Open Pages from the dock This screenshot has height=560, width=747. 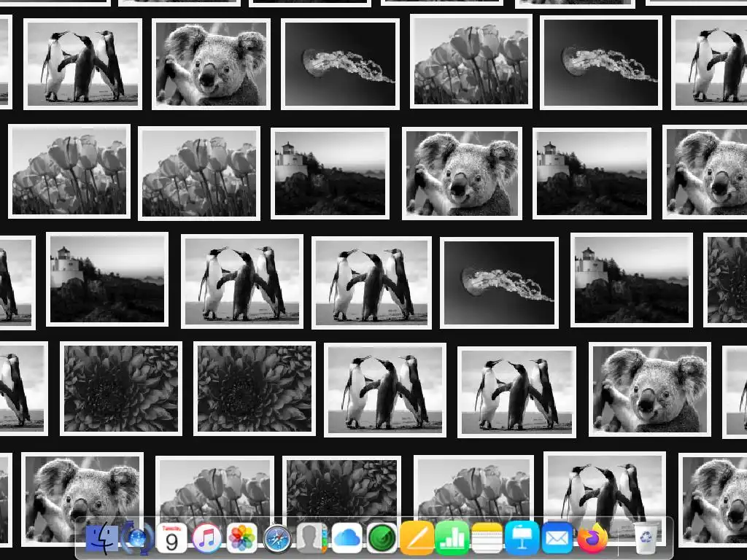(x=417, y=539)
